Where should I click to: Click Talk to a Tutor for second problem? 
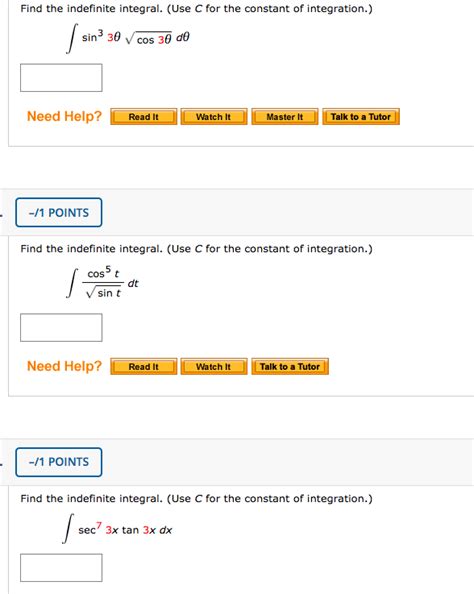pos(290,367)
